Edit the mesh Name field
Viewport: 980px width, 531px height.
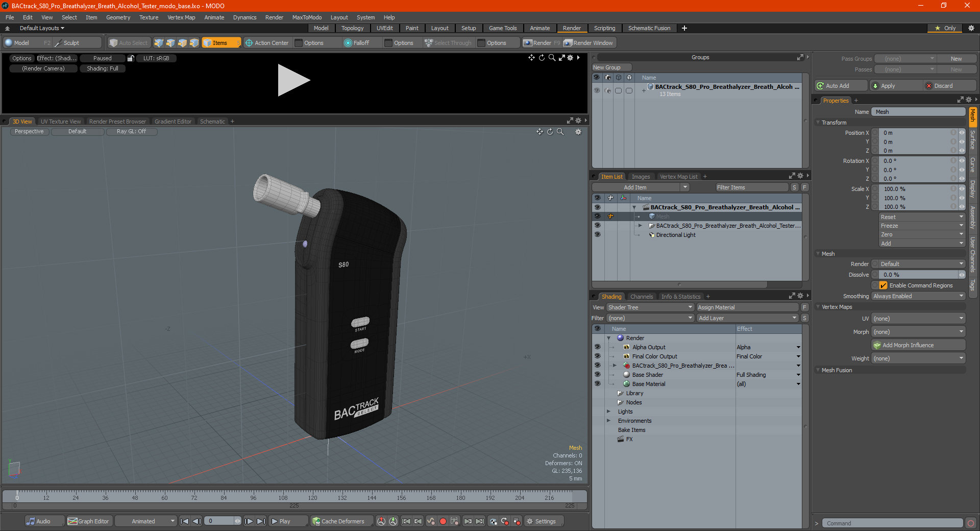click(918, 112)
